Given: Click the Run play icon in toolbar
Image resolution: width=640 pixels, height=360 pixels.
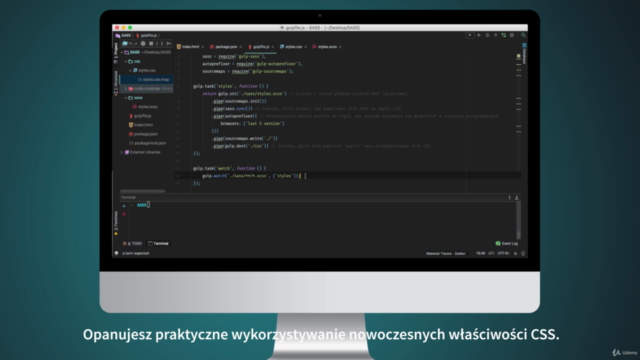Looking at the screenshot, I should coord(479,36).
